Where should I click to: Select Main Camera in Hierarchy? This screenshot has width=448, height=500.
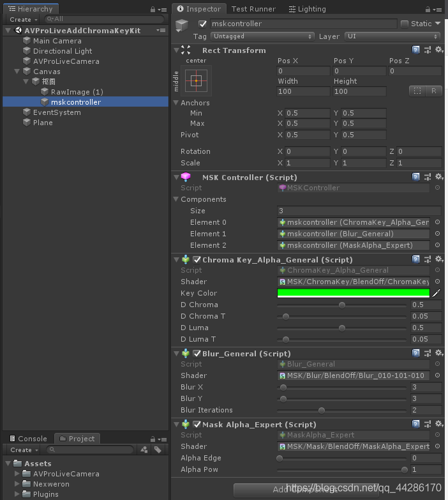coord(57,41)
